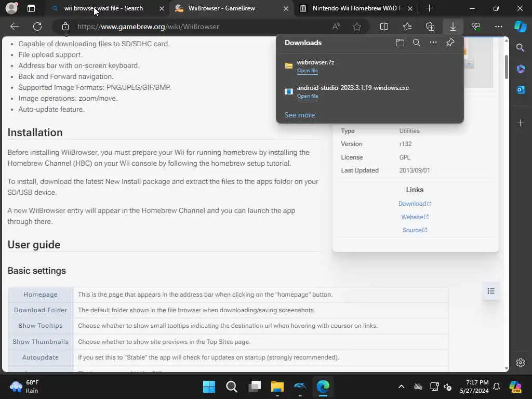Open the profile avatar
This screenshot has width=532, height=399.
11,8
